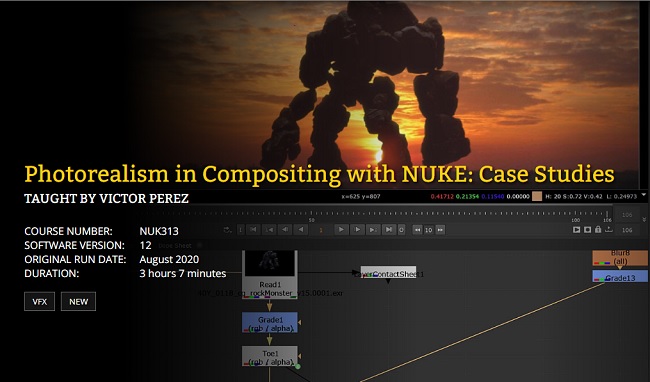Screen dimensions: 650x382
Task: Click the export icon right of the lock
Action: 609,229
